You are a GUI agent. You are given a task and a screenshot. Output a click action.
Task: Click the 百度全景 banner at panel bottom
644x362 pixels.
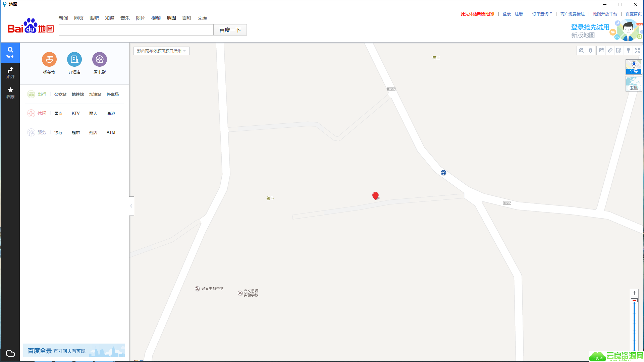pyautogui.click(x=74, y=350)
